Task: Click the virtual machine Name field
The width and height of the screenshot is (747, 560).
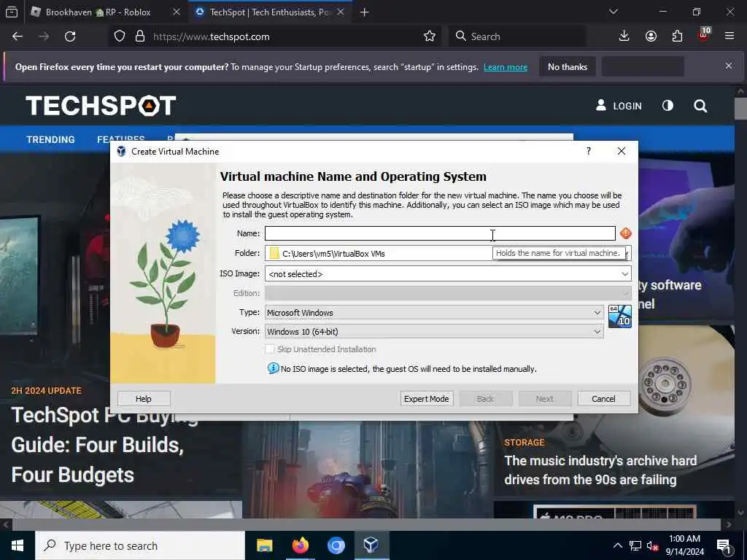Action: point(440,233)
